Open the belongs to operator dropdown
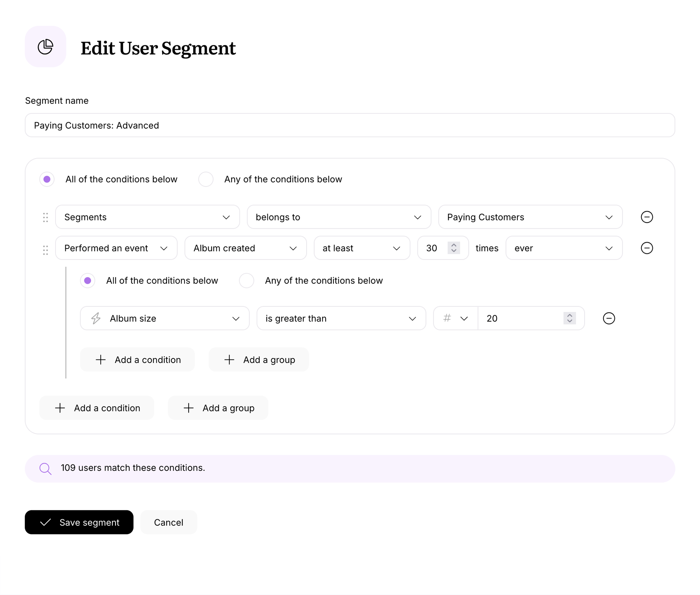 pyautogui.click(x=338, y=217)
